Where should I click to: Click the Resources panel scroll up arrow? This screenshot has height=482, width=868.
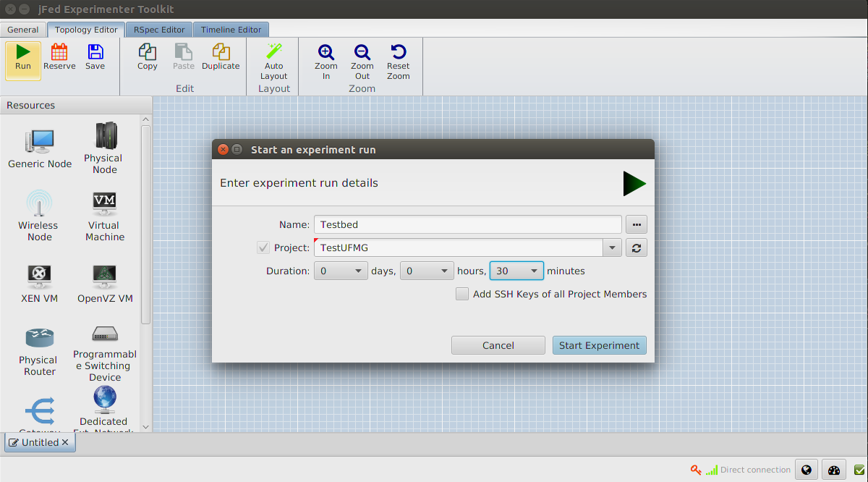(x=146, y=119)
